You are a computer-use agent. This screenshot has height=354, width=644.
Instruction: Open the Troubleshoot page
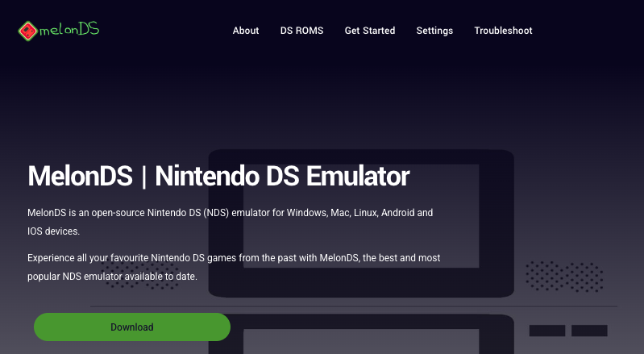(503, 31)
